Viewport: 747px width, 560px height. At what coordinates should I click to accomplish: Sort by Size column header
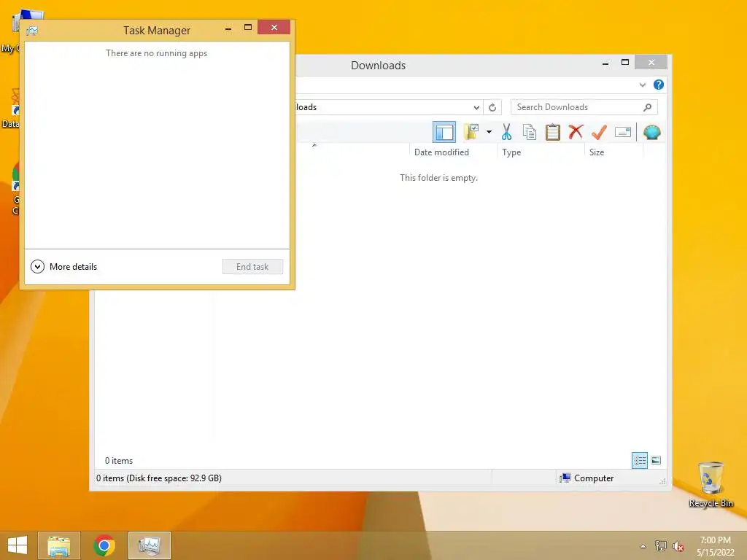(597, 152)
